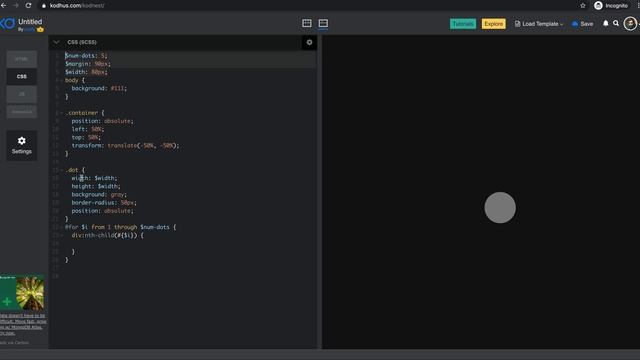
Task: Bookmark the page with the star icon
Action: coord(583,6)
